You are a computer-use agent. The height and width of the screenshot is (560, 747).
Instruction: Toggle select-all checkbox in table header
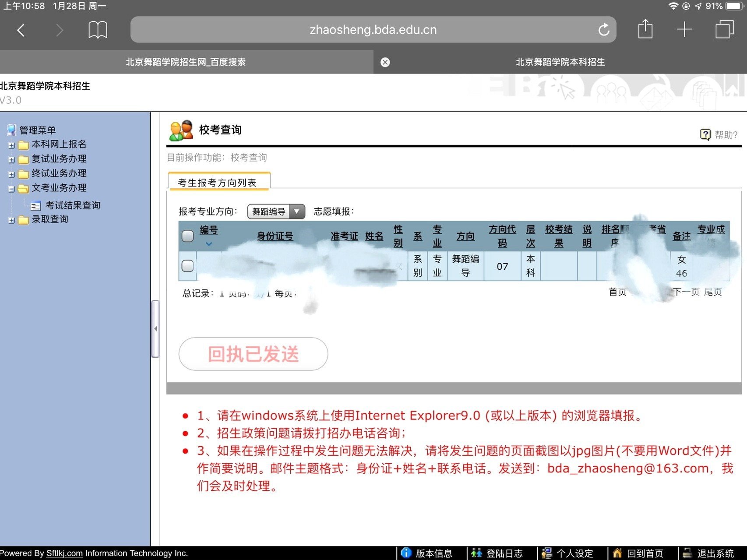[x=187, y=236]
